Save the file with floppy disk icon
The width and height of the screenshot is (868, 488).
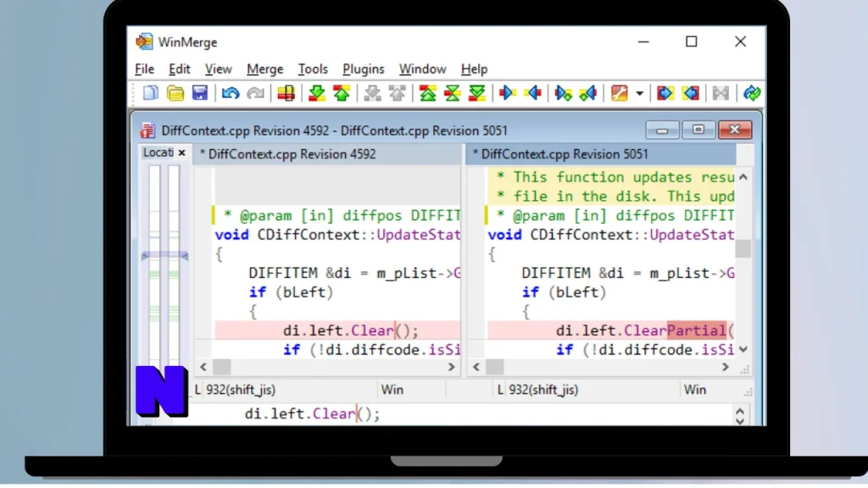200,93
